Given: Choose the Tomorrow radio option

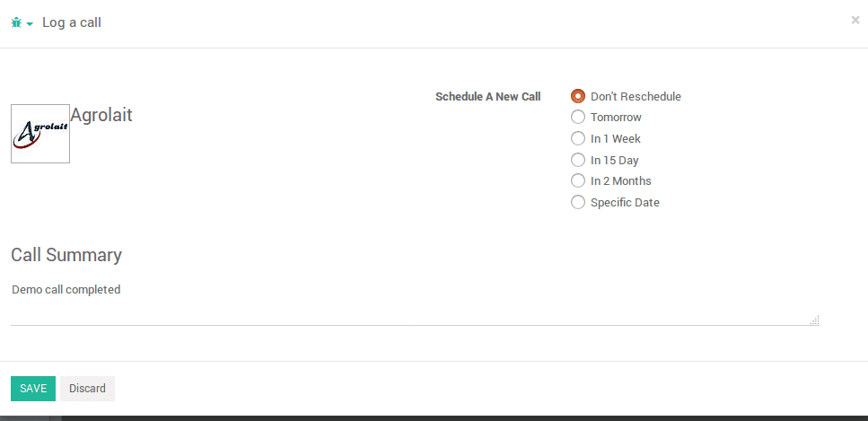Looking at the screenshot, I should coord(578,118).
